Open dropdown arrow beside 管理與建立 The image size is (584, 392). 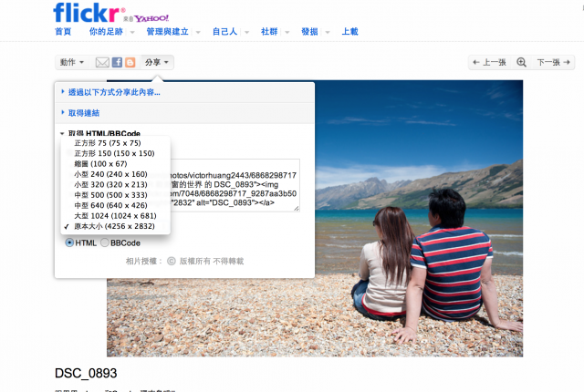pos(198,32)
